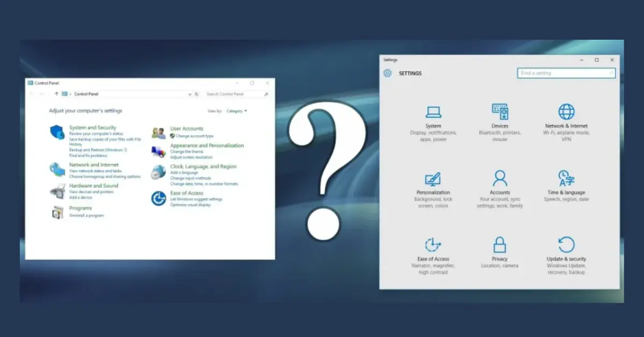Open Update & security settings tile
Image resolution: width=644 pixels, height=337 pixels.
[x=566, y=257]
